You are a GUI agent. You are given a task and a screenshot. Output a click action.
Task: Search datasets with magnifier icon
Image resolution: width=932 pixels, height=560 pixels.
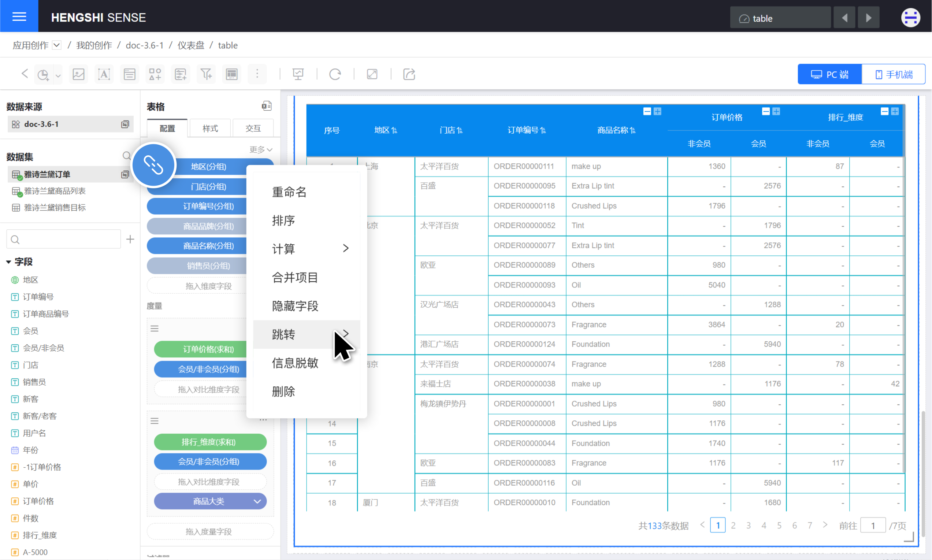127,156
